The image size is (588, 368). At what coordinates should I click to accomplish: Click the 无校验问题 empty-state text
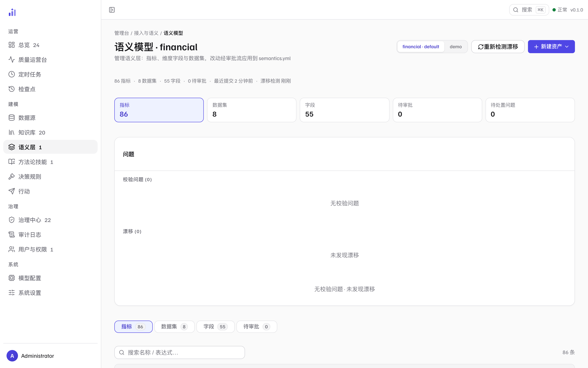(x=345, y=203)
